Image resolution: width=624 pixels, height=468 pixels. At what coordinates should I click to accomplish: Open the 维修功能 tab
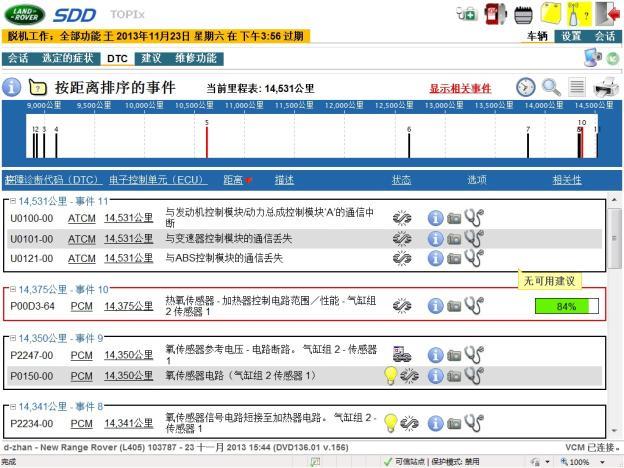(x=196, y=58)
